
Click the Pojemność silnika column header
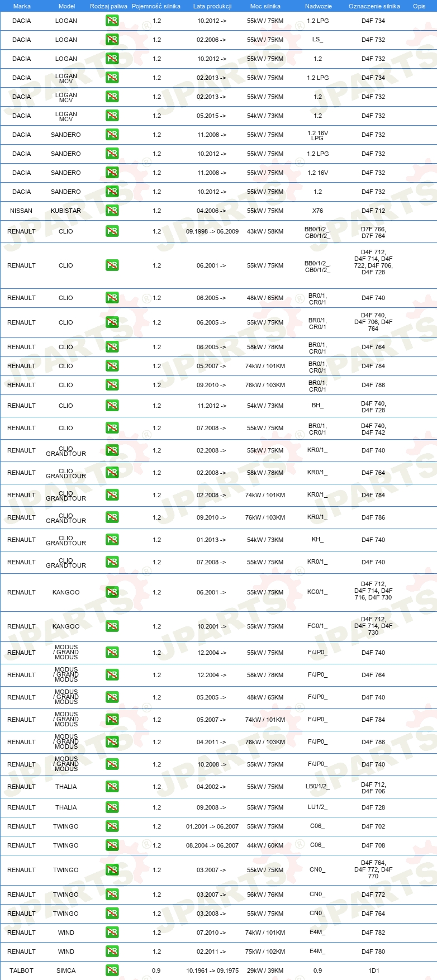156,6
